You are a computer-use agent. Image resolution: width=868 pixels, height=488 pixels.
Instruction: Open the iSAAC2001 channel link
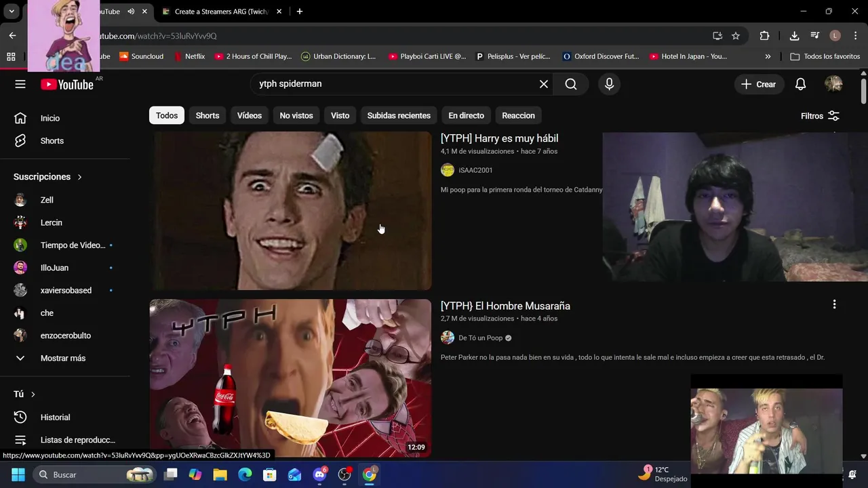475,170
